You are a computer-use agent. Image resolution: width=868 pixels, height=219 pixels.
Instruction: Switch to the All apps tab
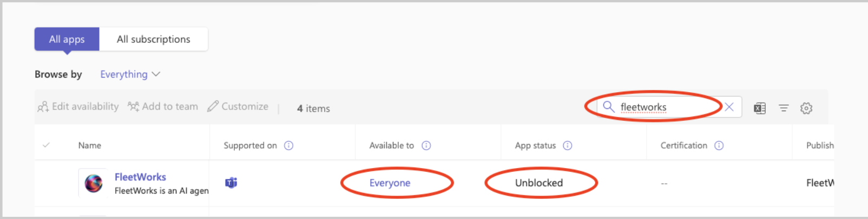[x=67, y=39]
